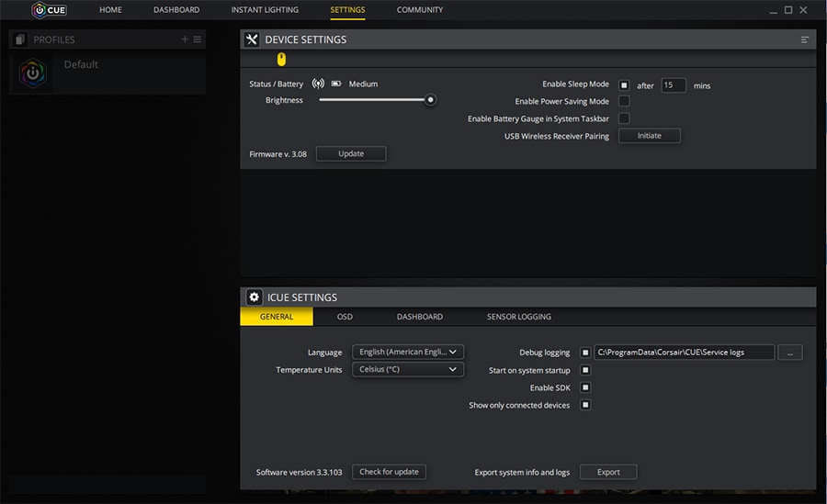Image resolution: width=827 pixels, height=504 pixels.
Task: Open the Instant Lighting menu
Action: [265, 10]
